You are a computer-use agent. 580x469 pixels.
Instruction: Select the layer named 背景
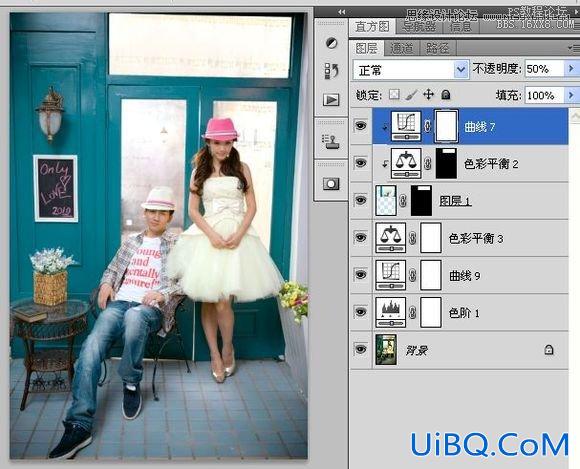(417, 350)
